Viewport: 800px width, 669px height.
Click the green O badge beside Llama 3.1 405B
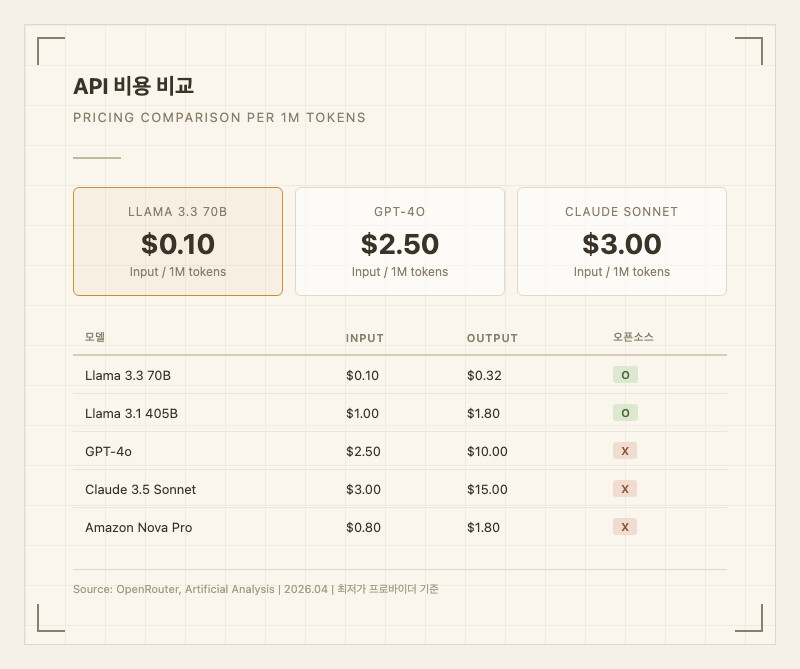coord(624,413)
